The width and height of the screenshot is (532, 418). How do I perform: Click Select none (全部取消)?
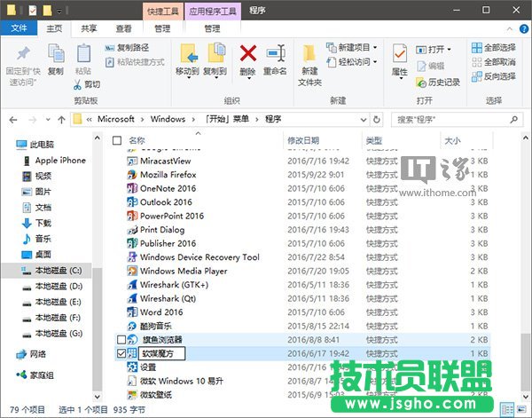pyautogui.click(x=493, y=62)
